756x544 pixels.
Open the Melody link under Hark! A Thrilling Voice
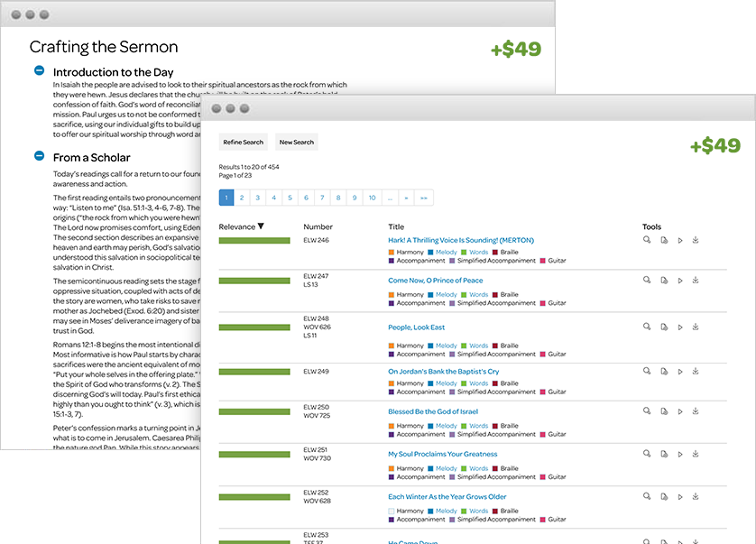(x=446, y=252)
